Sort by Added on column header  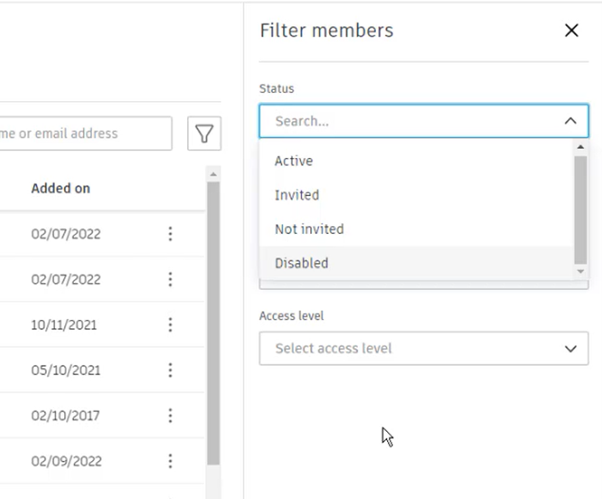point(61,188)
